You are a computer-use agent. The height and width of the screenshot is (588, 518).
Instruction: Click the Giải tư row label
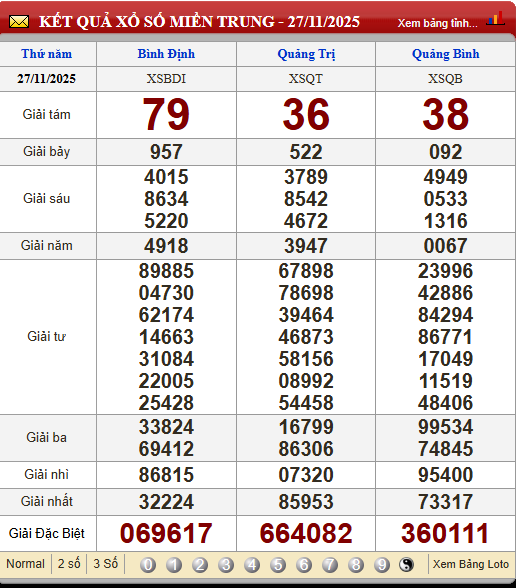[47, 337]
